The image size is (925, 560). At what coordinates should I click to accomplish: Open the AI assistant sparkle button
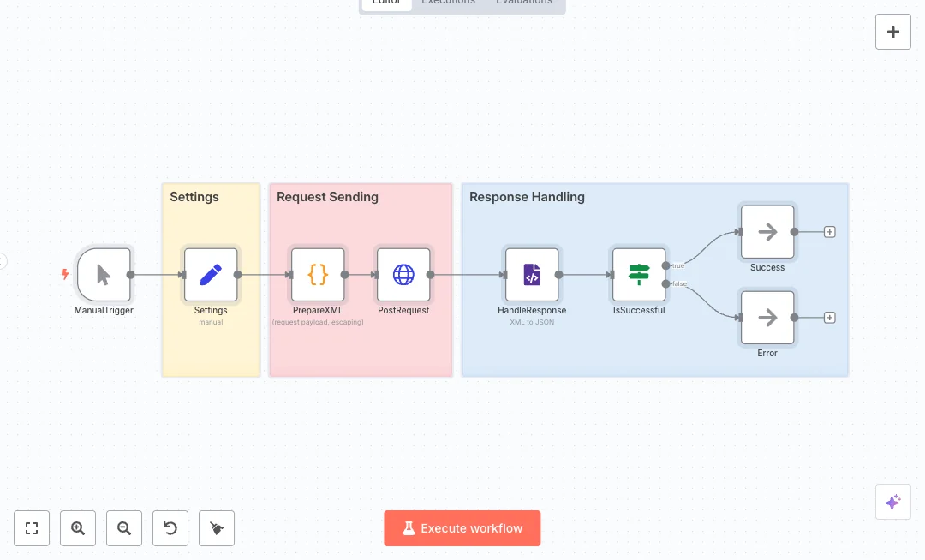892,502
